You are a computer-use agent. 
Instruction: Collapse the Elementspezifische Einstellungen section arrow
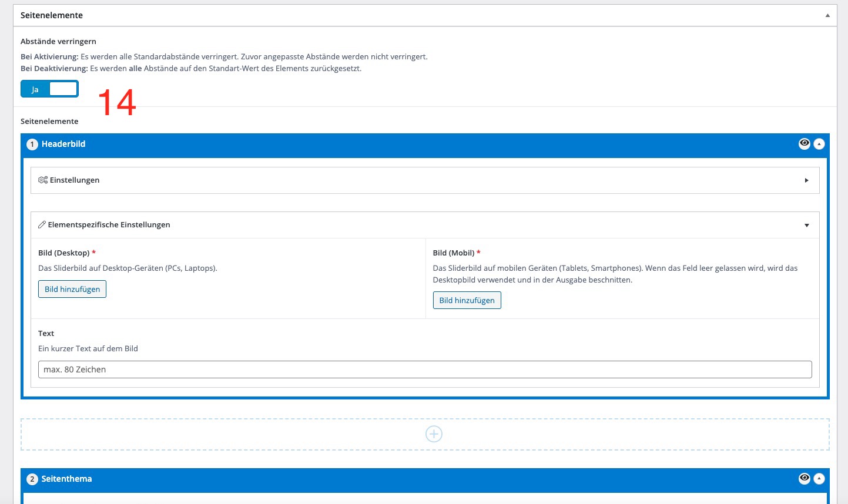coord(806,225)
